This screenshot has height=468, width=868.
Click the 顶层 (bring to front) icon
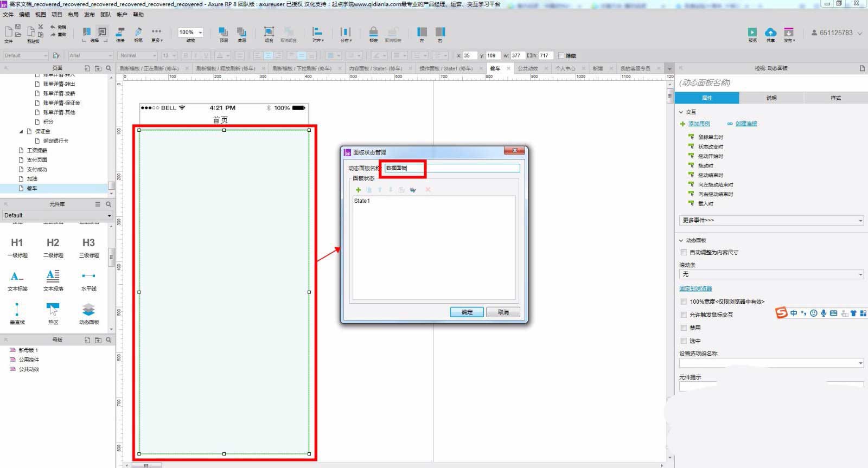point(223,32)
